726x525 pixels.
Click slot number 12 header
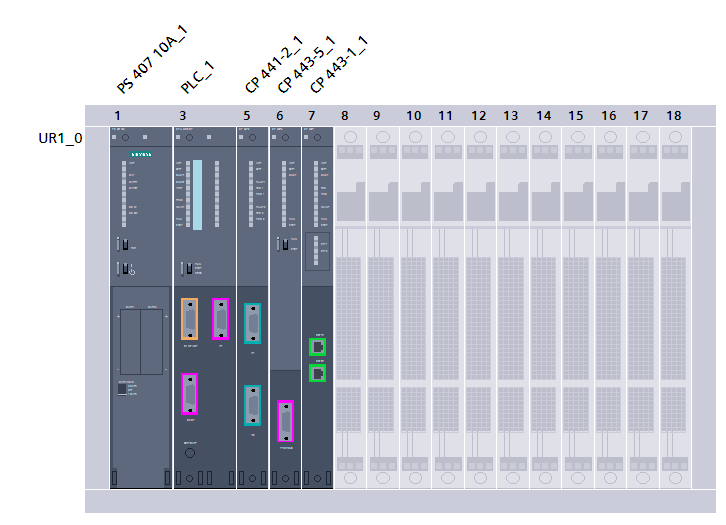pos(478,116)
